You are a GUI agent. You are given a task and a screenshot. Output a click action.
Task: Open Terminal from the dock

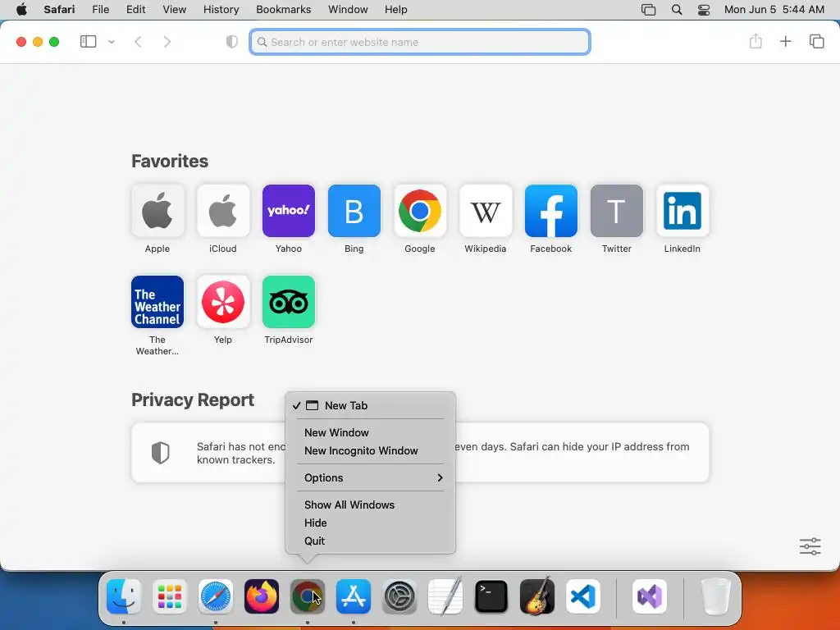pyautogui.click(x=491, y=596)
